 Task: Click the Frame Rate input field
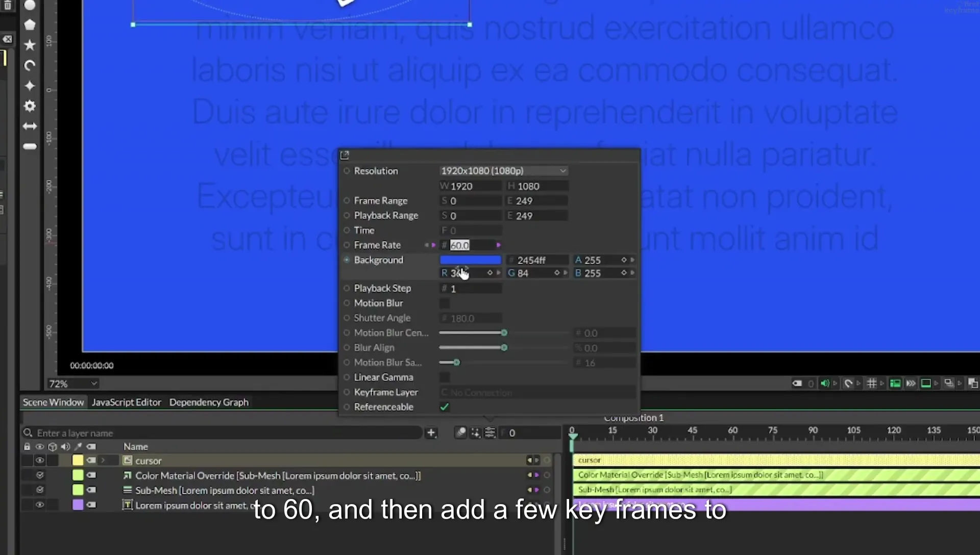tap(470, 245)
